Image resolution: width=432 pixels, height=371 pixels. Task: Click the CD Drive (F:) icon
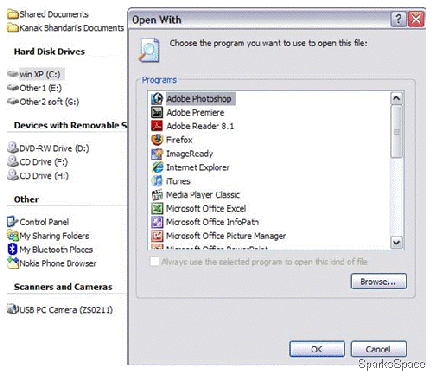[x=13, y=162]
